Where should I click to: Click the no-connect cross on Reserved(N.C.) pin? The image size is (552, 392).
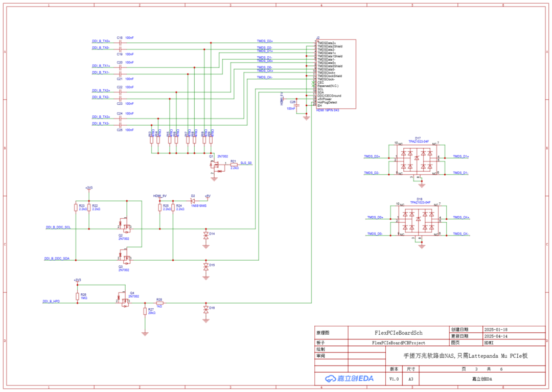point(312,86)
